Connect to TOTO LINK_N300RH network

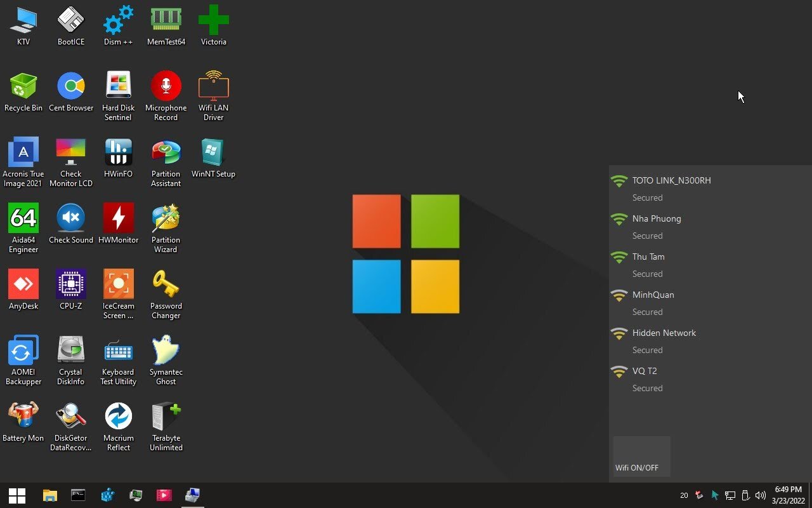coord(710,189)
